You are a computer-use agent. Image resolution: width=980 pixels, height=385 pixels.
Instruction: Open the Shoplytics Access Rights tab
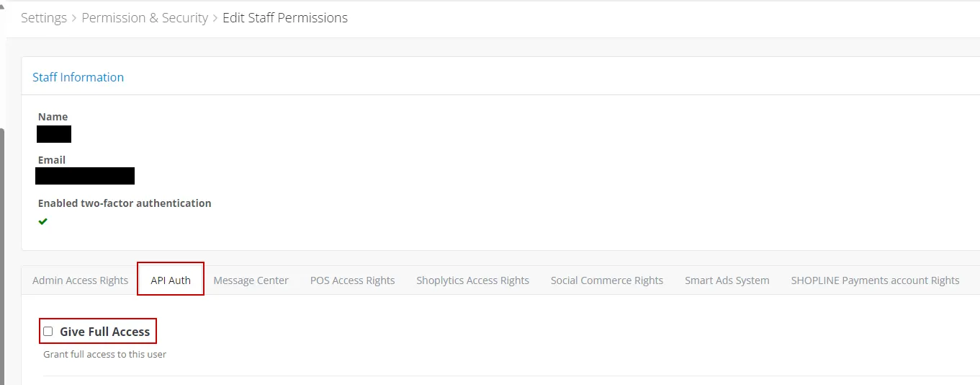click(x=472, y=280)
